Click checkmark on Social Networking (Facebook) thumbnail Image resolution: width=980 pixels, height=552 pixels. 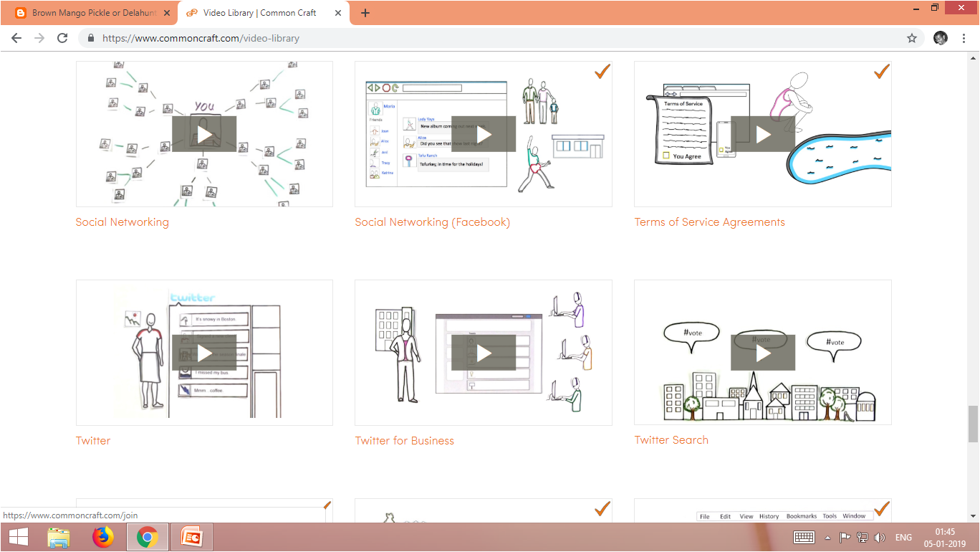click(x=602, y=71)
